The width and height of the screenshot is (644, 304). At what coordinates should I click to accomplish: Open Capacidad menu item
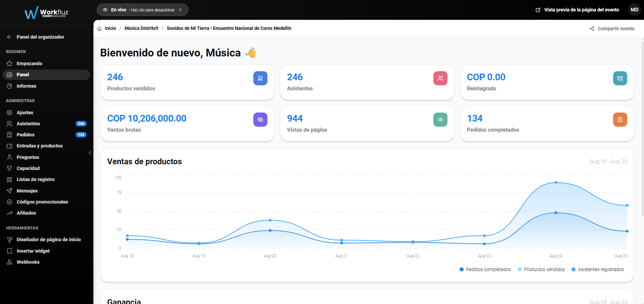coord(46,168)
